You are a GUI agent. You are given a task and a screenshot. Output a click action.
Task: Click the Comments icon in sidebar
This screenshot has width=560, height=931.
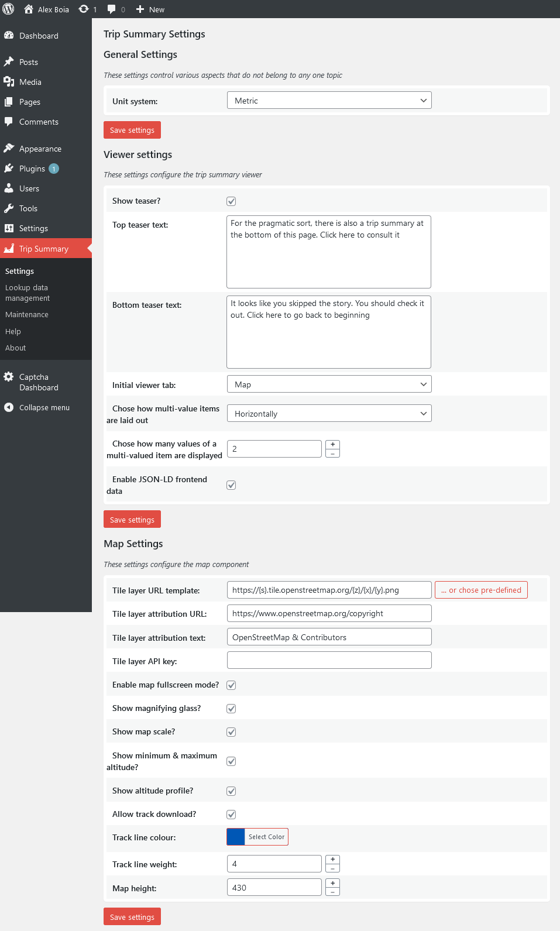click(x=9, y=121)
